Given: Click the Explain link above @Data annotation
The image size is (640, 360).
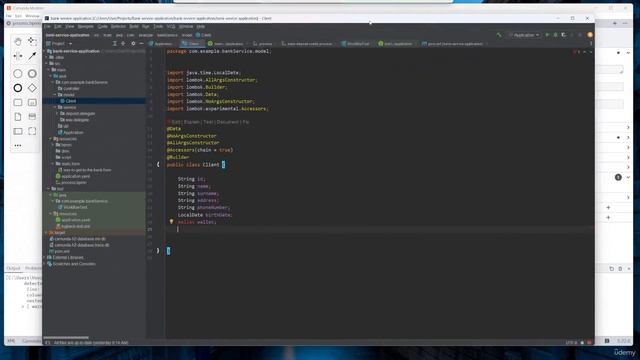Looking at the screenshot, I should tap(192, 122).
